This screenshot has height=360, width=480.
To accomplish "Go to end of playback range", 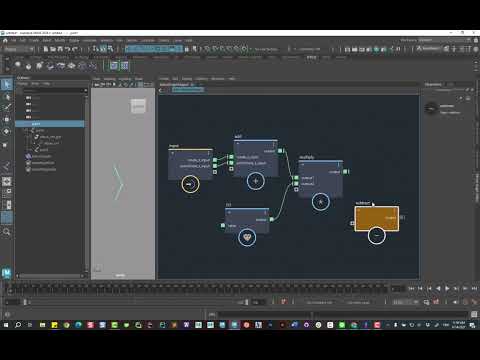I will point(474,288).
